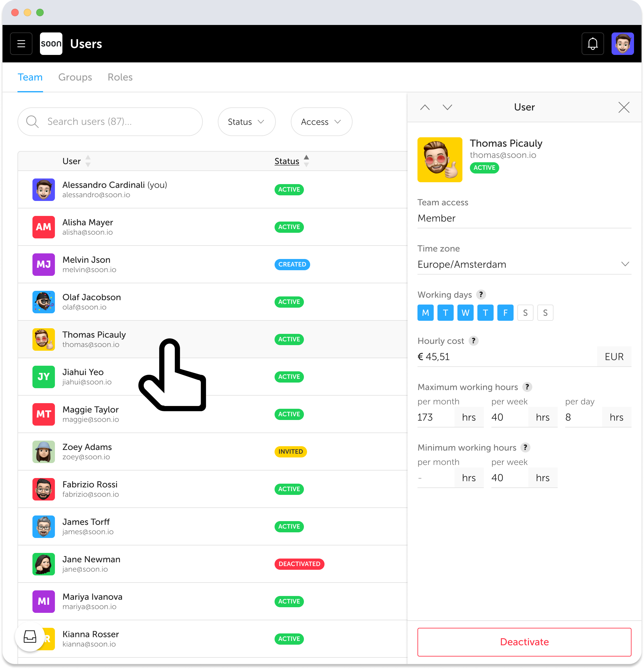Expand the Time zone Europe/Amsterdam dropdown

click(524, 264)
